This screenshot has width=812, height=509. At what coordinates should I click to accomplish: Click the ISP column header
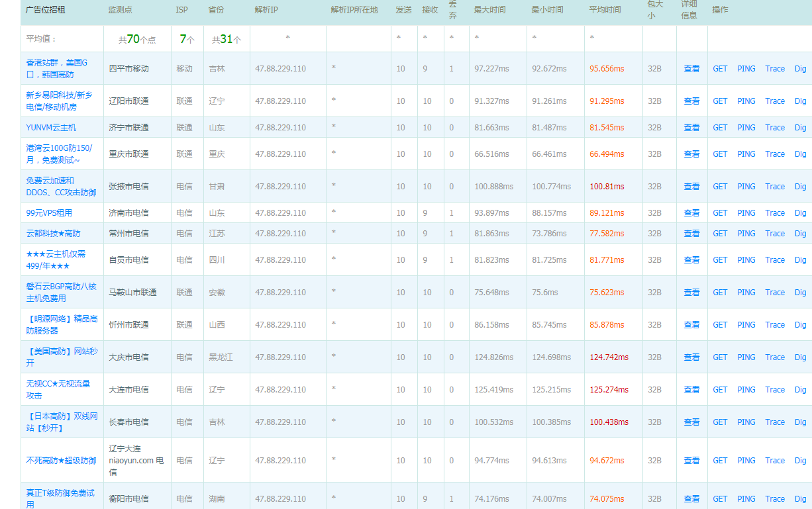[x=181, y=10]
